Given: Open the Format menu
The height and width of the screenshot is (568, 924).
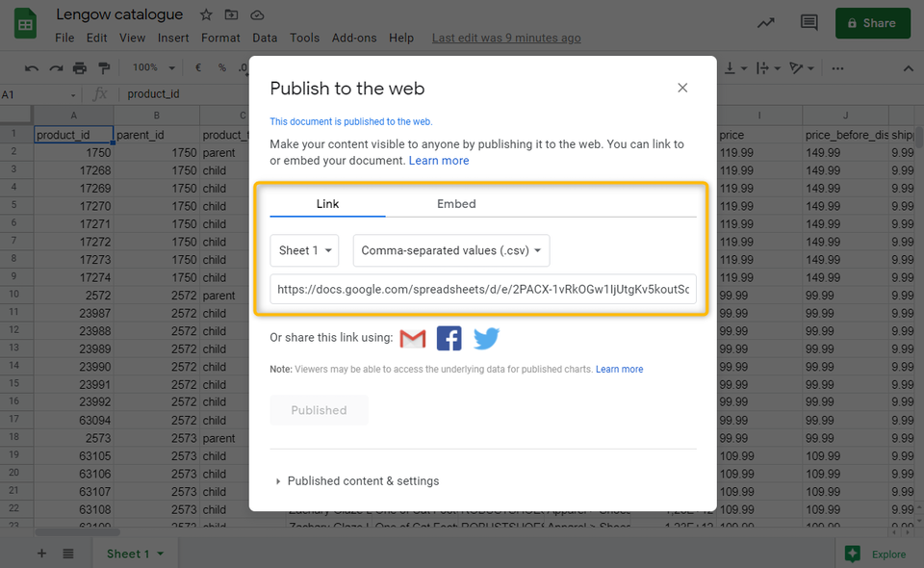Looking at the screenshot, I should tap(220, 38).
